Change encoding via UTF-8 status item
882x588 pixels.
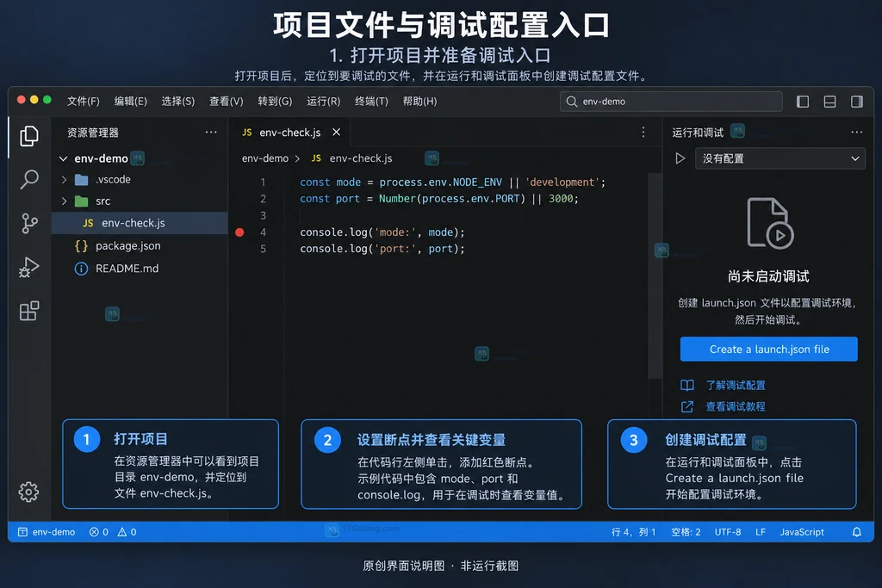(727, 532)
